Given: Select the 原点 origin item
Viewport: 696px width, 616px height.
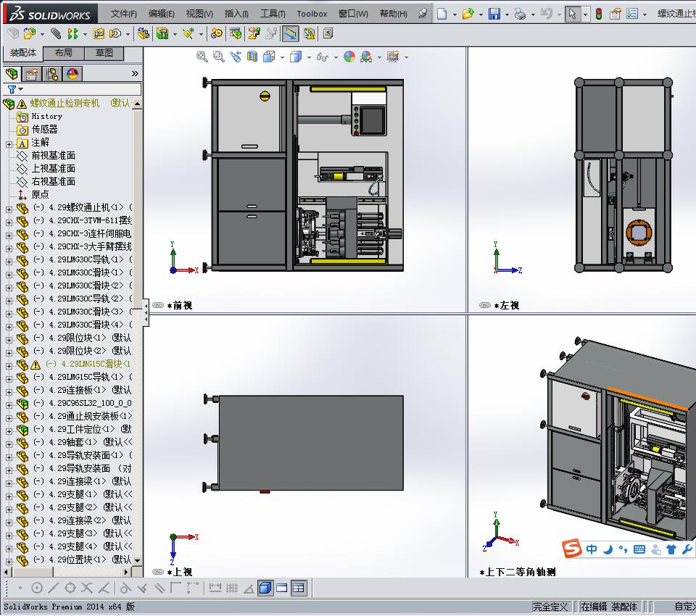Looking at the screenshot, I should pos(40,195).
